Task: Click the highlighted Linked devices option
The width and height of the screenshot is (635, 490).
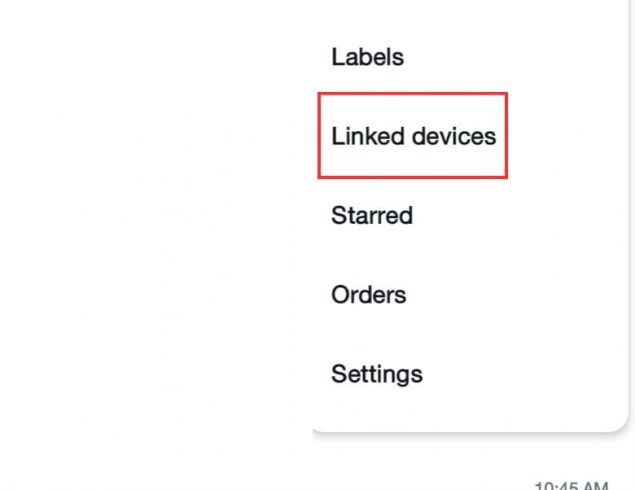Action: click(413, 136)
